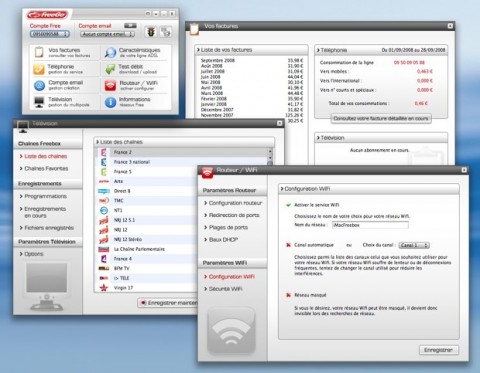Open the orange Téléphonie icon

39,69
